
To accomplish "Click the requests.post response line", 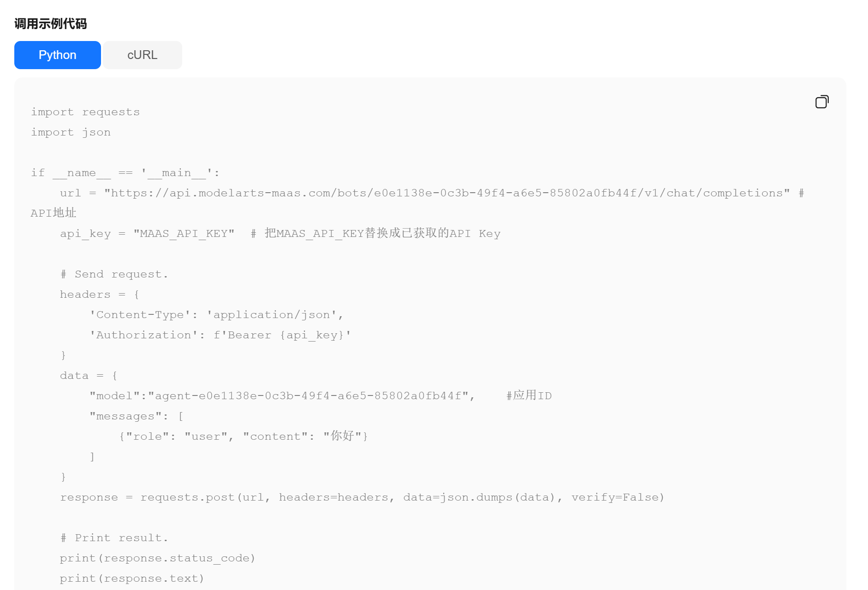I will click(362, 497).
